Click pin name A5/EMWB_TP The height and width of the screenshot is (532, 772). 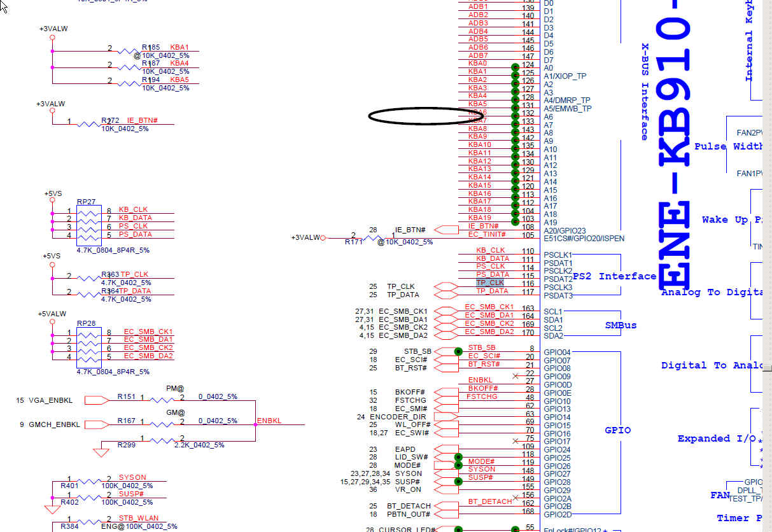[x=568, y=109]
